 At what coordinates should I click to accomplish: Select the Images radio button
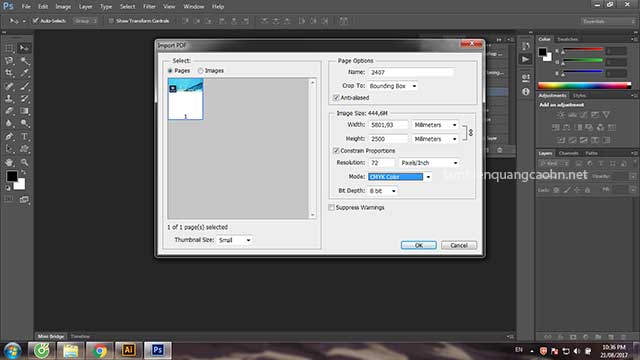[200, 71]
